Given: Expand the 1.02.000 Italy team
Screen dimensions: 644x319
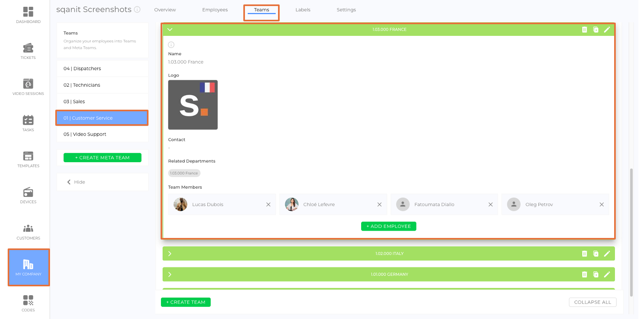Looking at the screenshot, I should (x=170, y=254).
